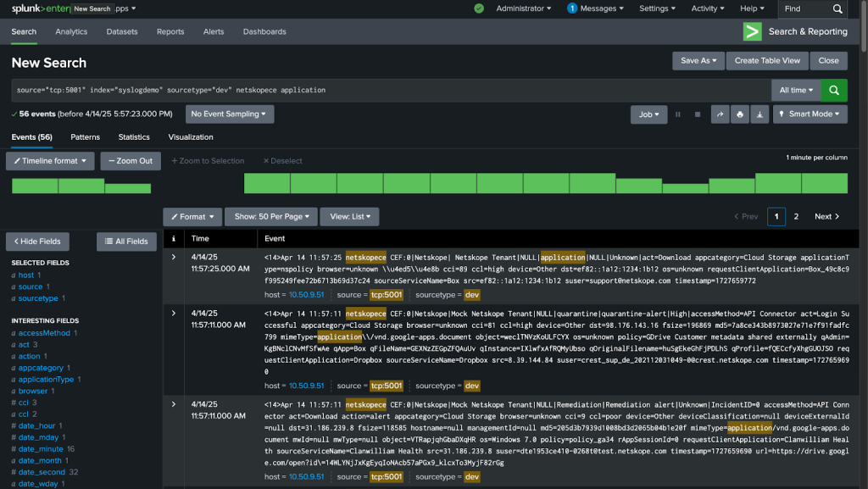Select the sourcetype selected field
The image size is (868, 489).
pyautogui.click(x=37, y=298)
